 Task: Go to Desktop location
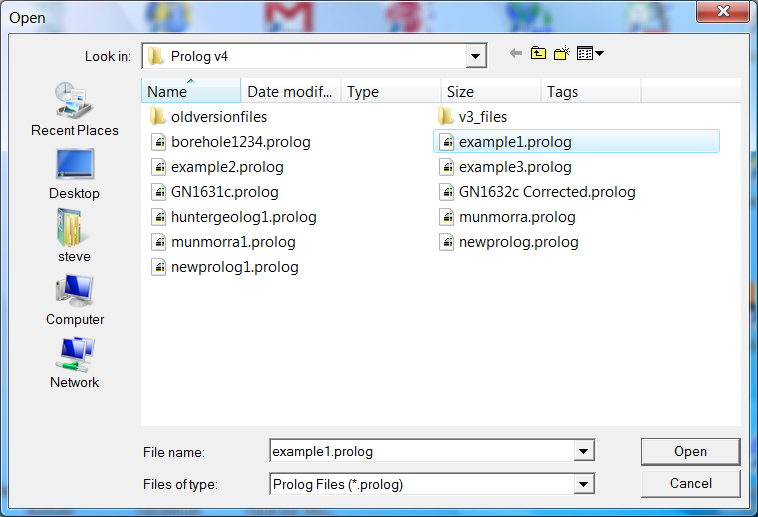click(74, 174)
